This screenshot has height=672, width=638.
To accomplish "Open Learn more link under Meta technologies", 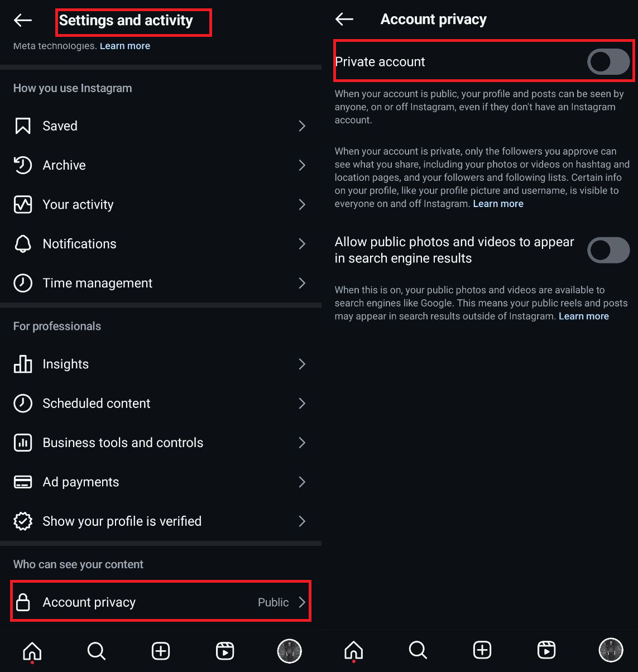I will (x=125, y=46).
